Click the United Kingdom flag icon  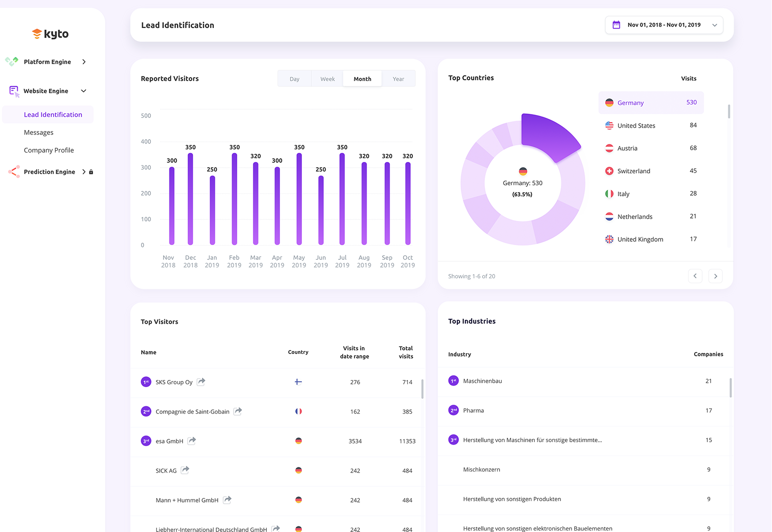point(609,239)
